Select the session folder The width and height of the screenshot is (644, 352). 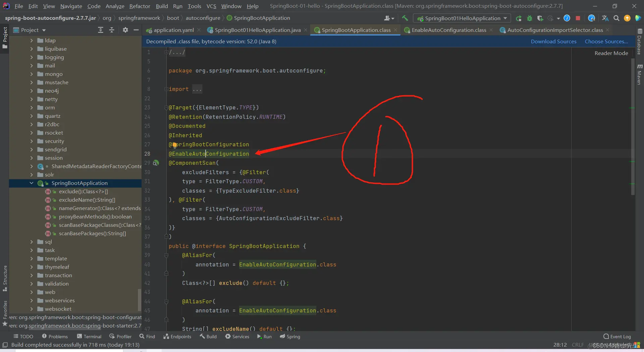(54, 158)
